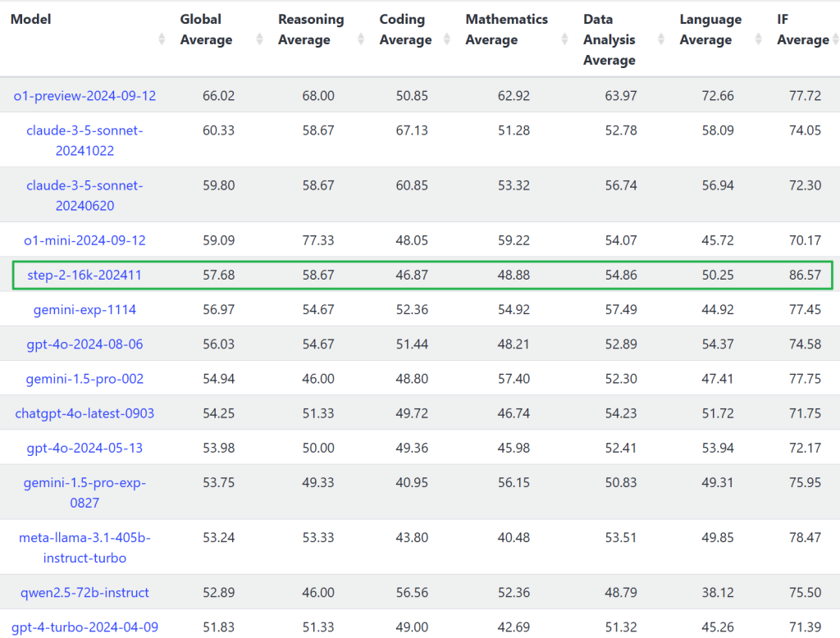Click highlighted step-2-16k-202411 link
This screenshot has width=840, height=638.
[84, 276]
